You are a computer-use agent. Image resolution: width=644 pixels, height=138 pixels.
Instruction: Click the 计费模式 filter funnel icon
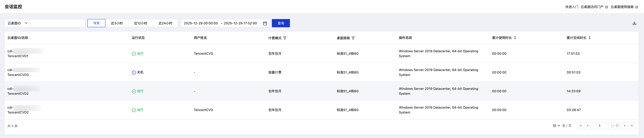285,38
